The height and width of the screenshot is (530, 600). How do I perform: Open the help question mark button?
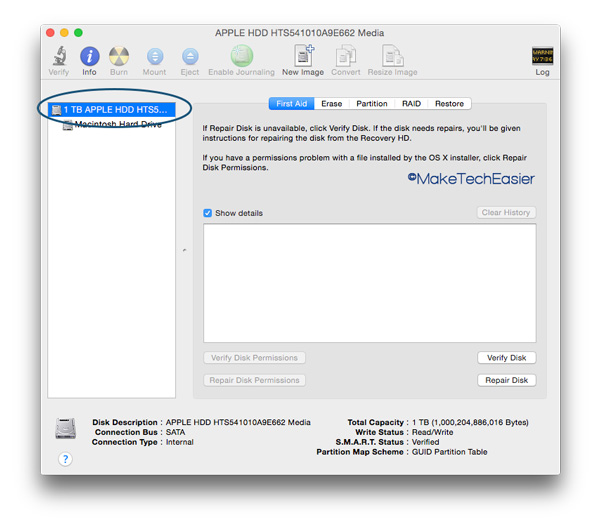coord(65,459)
